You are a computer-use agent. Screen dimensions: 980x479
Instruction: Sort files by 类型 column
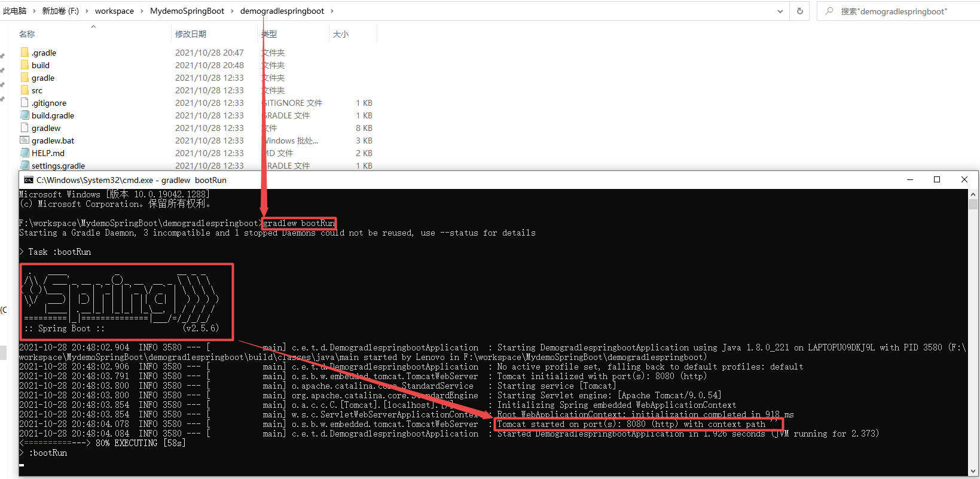coord(269,34)
